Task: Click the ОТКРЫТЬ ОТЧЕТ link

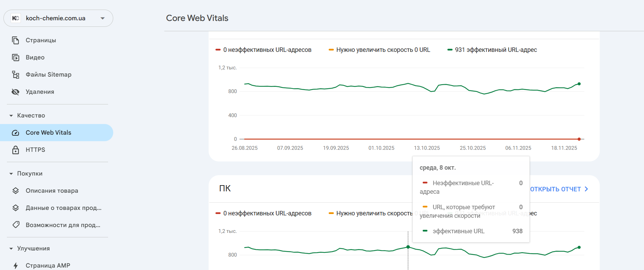Action: (559, 189)
